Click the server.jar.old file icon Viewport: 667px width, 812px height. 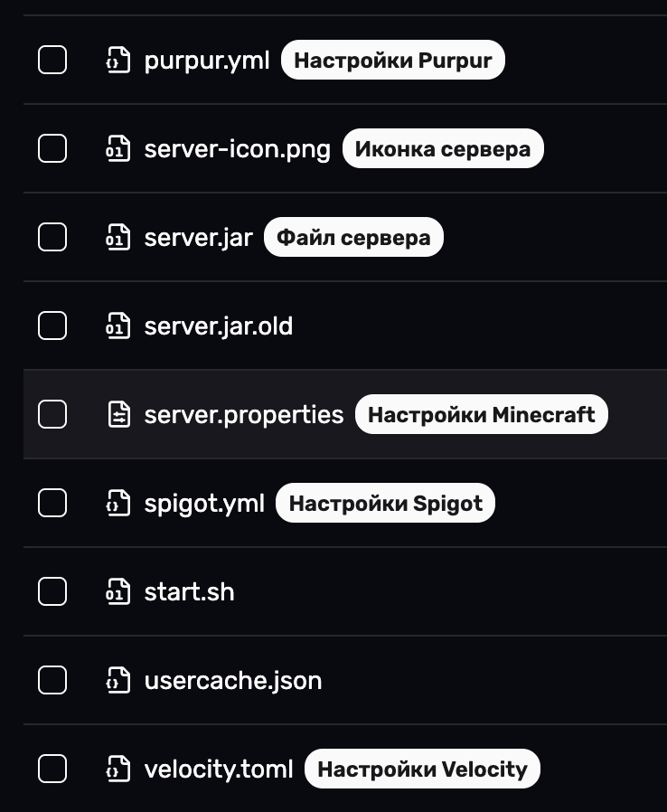point(118,326)
